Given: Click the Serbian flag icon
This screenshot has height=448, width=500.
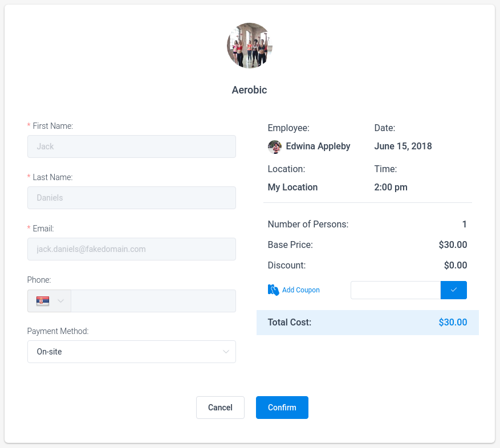Looking at the screenshot, I should coord(43,301).
